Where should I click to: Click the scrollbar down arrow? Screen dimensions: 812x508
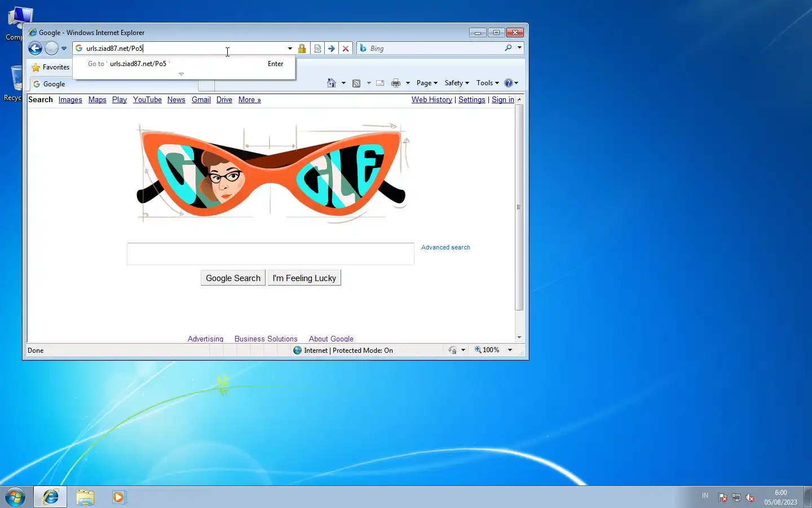[519, 338]
